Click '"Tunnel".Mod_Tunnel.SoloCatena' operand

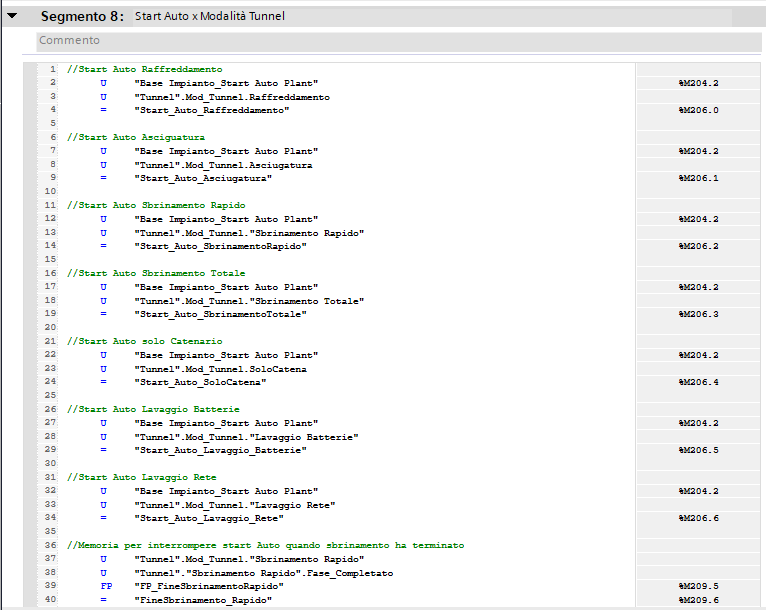coord(220,369)
